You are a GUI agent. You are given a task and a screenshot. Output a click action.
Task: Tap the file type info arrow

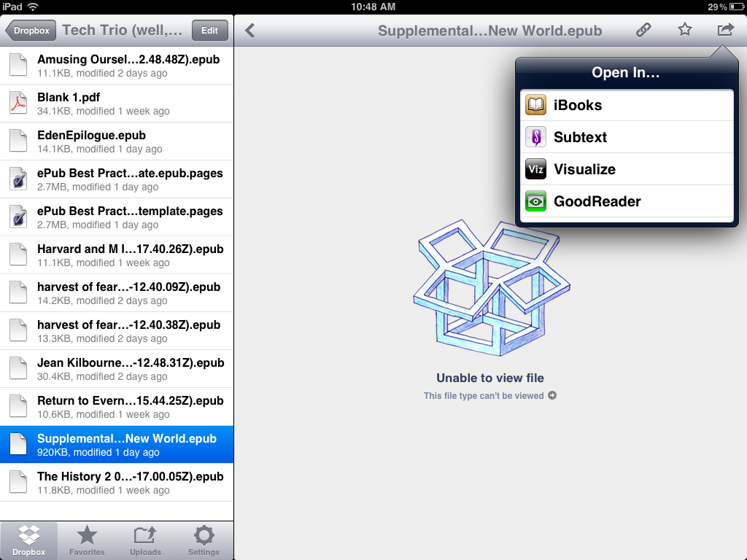(x=552, y=396)
